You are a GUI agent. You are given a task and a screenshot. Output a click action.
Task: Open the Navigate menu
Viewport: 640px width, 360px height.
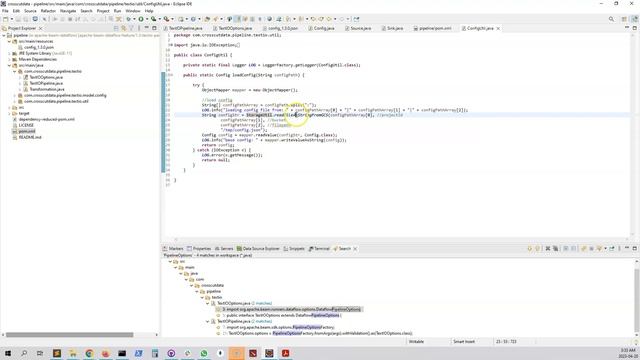pos(68,11)
